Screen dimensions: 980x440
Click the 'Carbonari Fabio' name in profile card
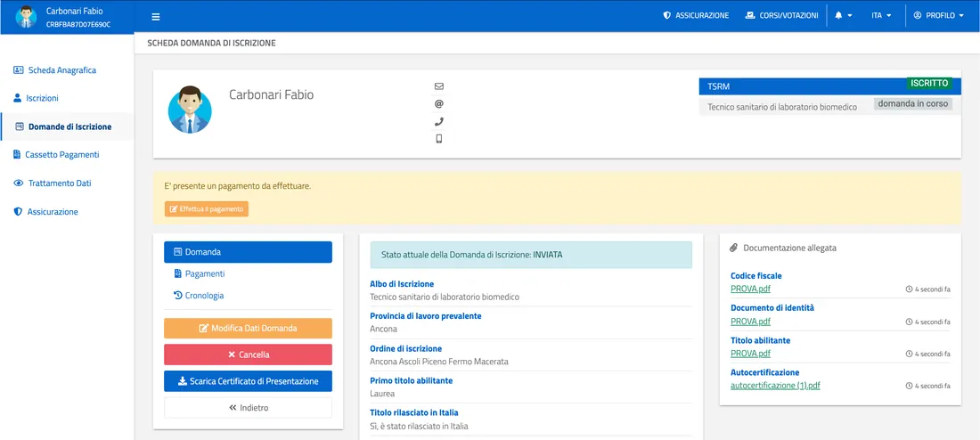(271, 95)
